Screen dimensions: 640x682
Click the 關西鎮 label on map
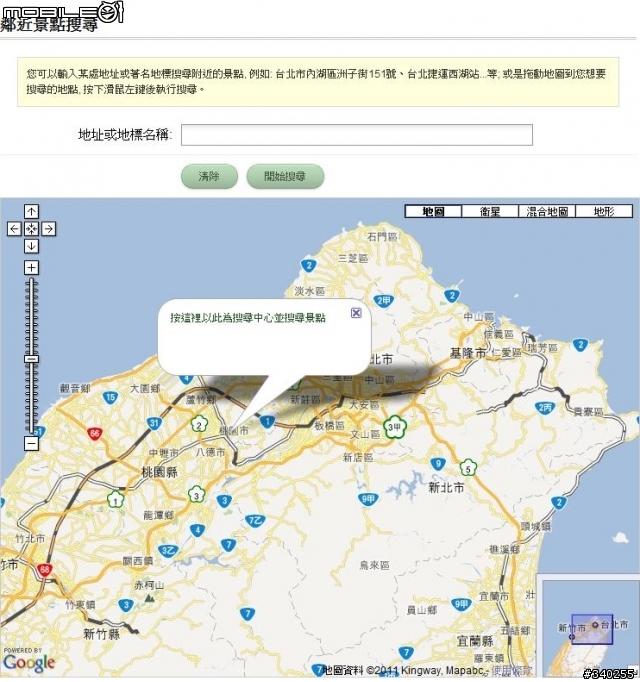(x=138, y=561)
